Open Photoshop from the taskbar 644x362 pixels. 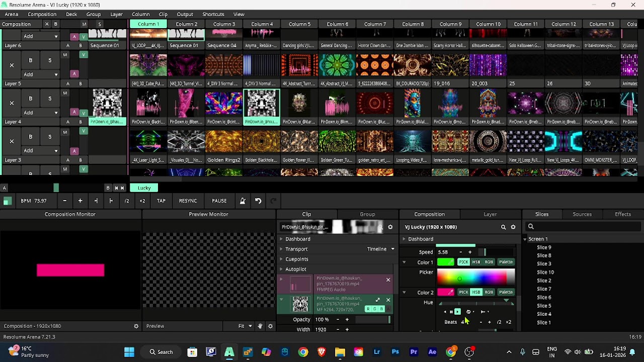tap(395, 352)
